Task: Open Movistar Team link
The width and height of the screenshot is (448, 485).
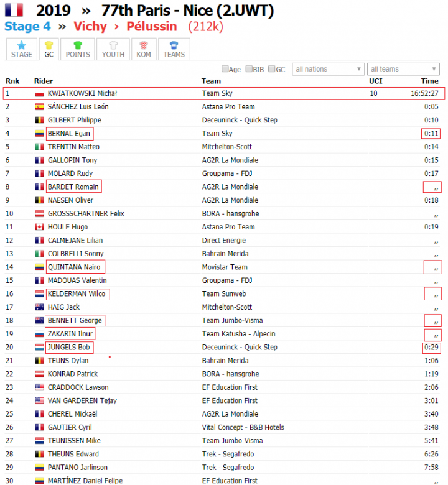Action: (225, 267)
